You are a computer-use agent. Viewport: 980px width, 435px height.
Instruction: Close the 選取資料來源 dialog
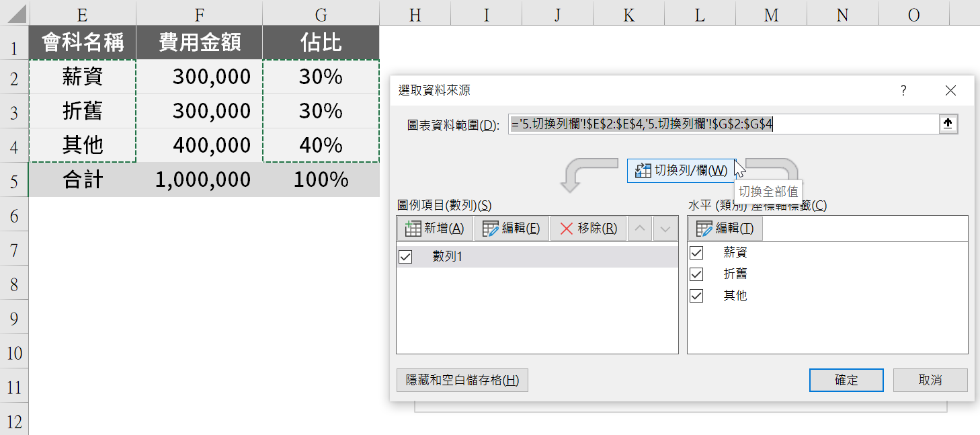(x=950, y=91)
